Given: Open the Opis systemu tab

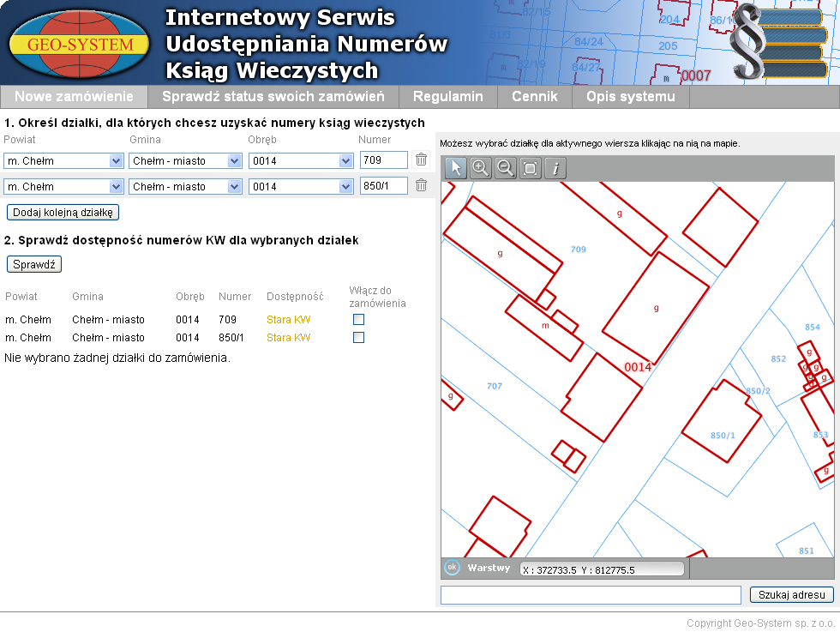Looking at the screenshot, I should click(631, 97).
